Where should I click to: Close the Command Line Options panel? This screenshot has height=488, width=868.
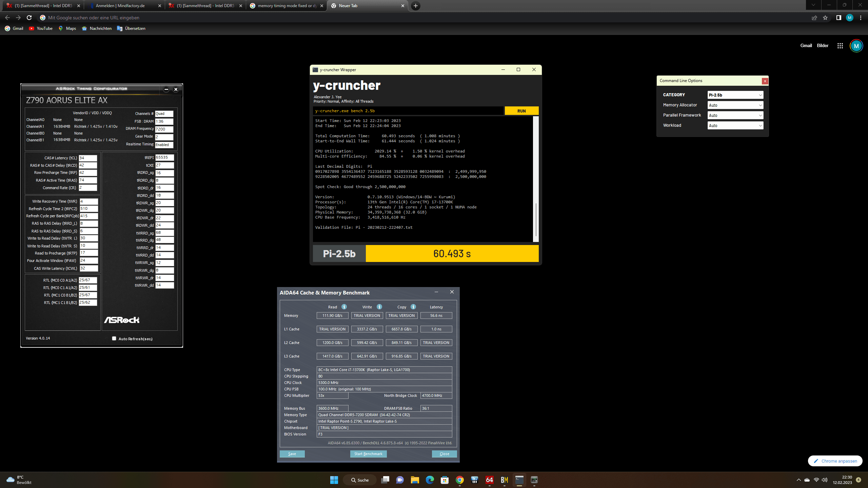coord(765,81)
